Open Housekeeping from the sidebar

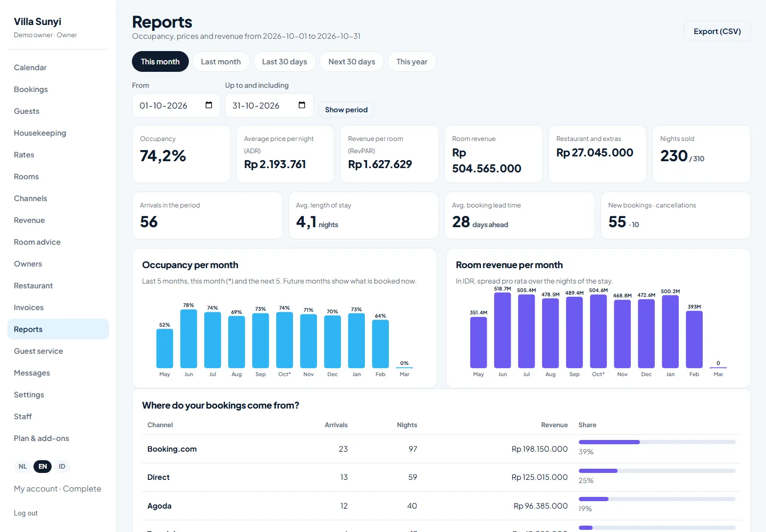(x=59, y=133)
